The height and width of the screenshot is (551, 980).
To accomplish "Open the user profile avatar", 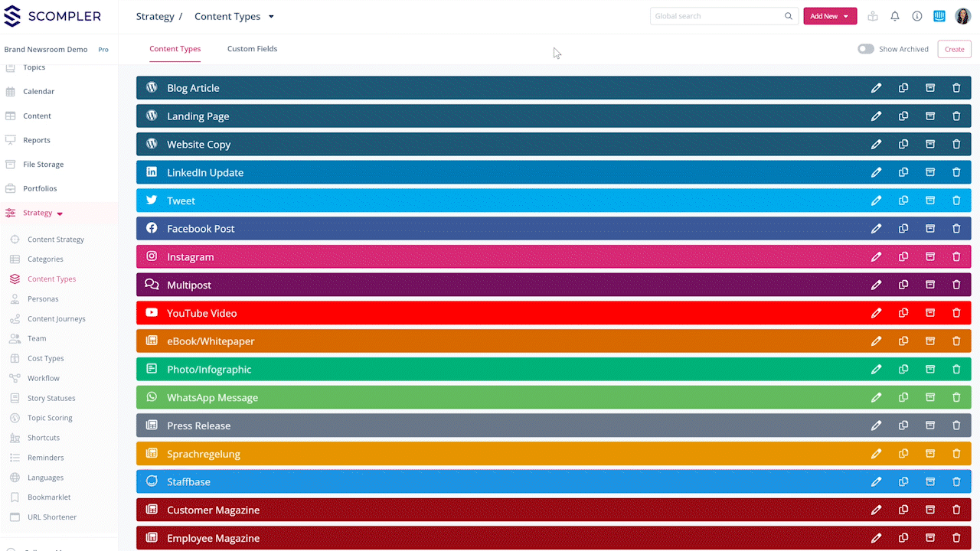I will click(x=962, y=16).
